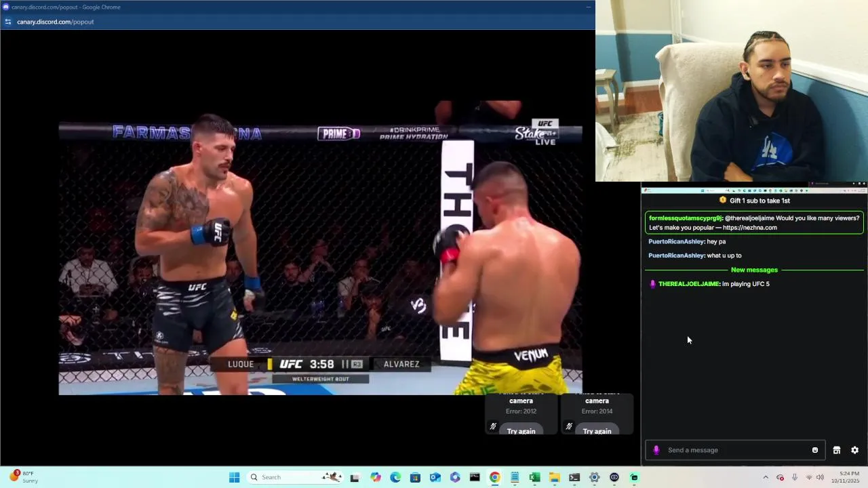
Task: Open the Command Prompt taskbar icon
Action: coord(475,477)
